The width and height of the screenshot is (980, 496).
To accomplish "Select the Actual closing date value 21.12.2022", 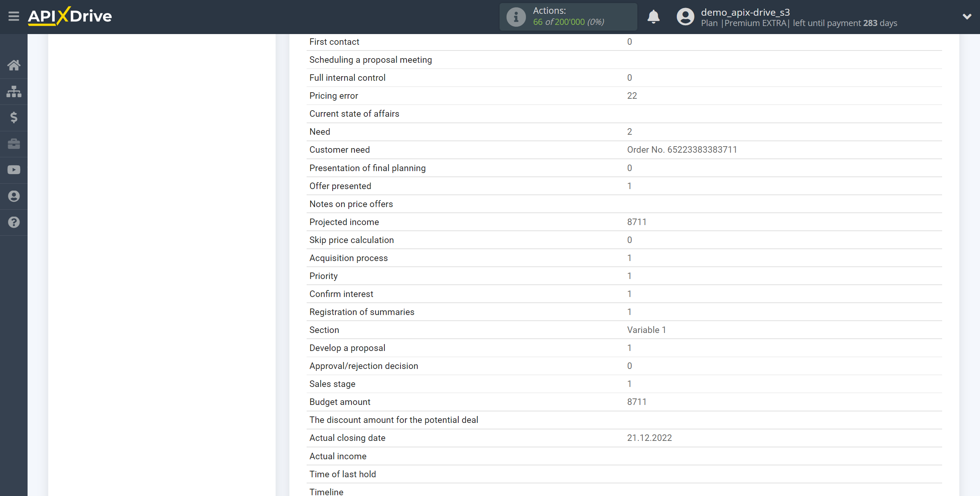I will click(x=649, y=438).
